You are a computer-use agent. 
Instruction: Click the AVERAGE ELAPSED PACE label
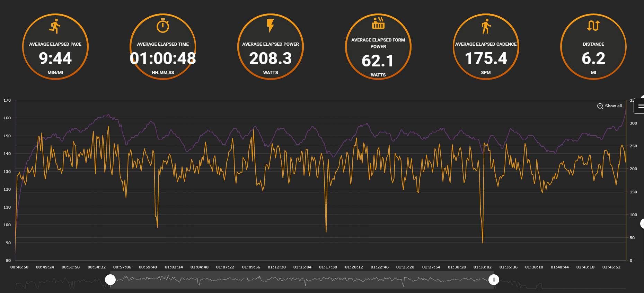pyautogui.click(x=55, y=44)
